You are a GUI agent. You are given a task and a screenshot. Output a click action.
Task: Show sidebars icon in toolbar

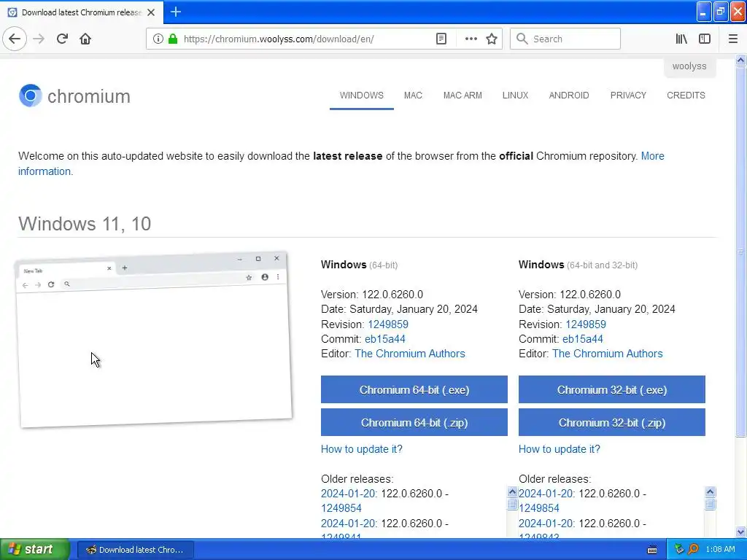click(705, 39)
